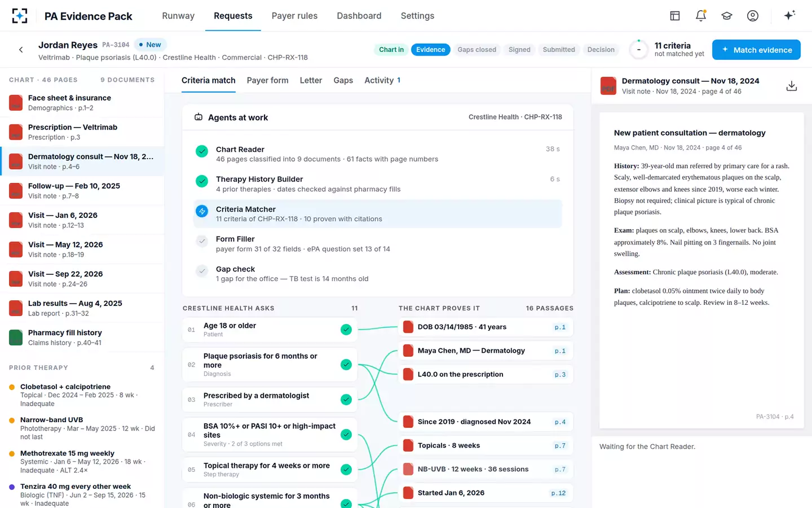Select the Methotrexate 15 mg weekly therapy entry
The image size is (812, 508).
tap(82, 462)
